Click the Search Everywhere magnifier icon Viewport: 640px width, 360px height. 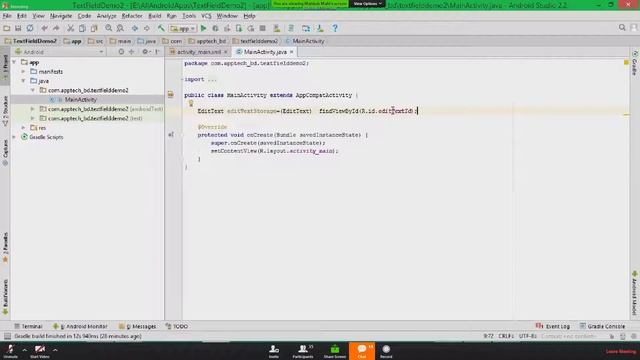622,27
